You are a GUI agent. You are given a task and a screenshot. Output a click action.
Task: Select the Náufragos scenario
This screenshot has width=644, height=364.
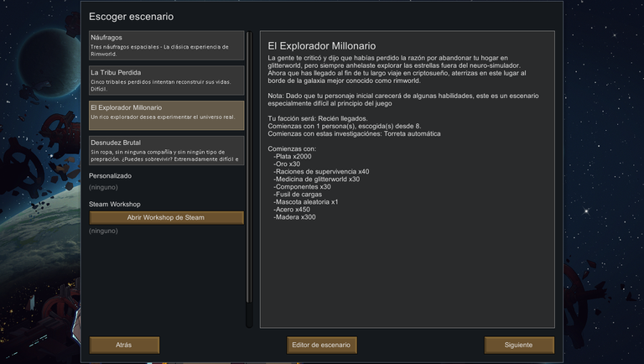(x=166, y=45)
